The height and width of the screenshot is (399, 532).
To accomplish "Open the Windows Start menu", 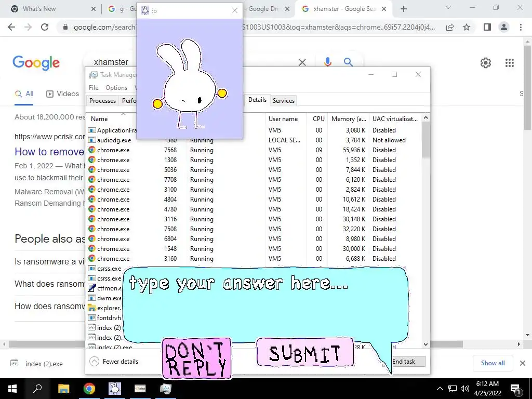I will [12, 389].
